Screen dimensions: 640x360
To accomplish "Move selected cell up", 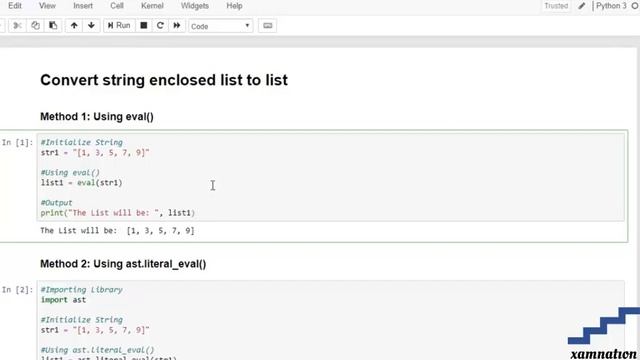I will point(74,26).
